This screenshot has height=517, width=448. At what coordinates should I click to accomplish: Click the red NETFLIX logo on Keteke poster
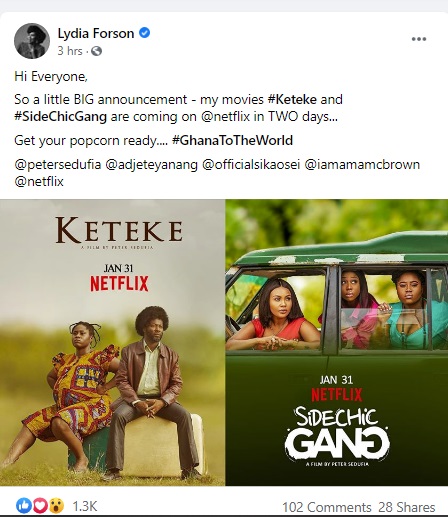coord(119,284)
